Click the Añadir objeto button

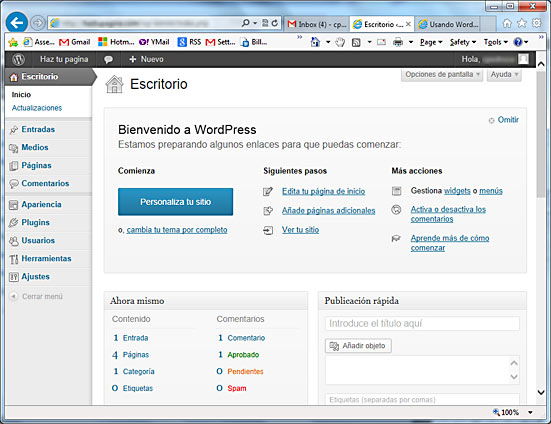tap(358, 346)
